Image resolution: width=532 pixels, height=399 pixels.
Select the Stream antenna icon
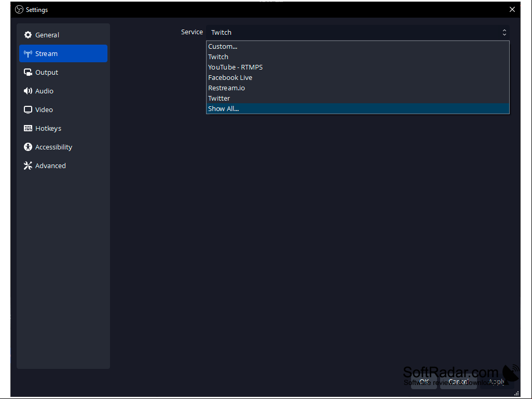click(x=28, y=53)
